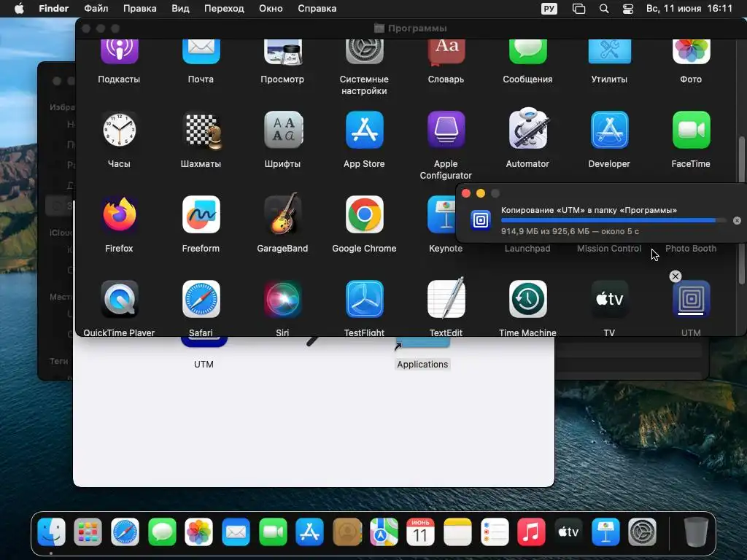Open the Подкасты app icon
Viewport: 747px width, 560px height.
tap(119, 52)
